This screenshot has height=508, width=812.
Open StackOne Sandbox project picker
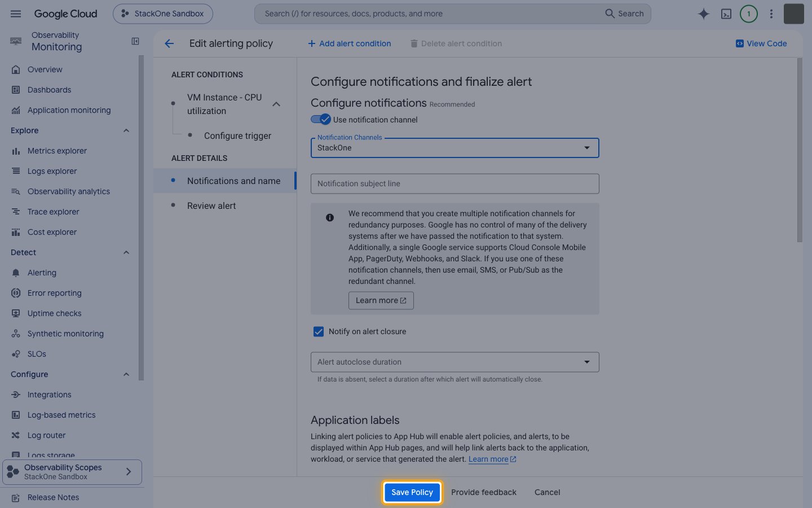click(163, 14)
